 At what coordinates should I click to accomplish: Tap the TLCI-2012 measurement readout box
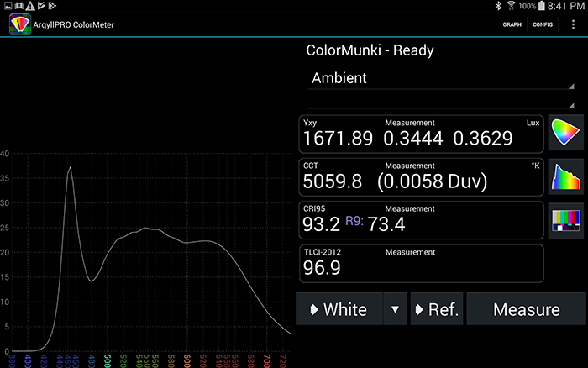[422, 263]
